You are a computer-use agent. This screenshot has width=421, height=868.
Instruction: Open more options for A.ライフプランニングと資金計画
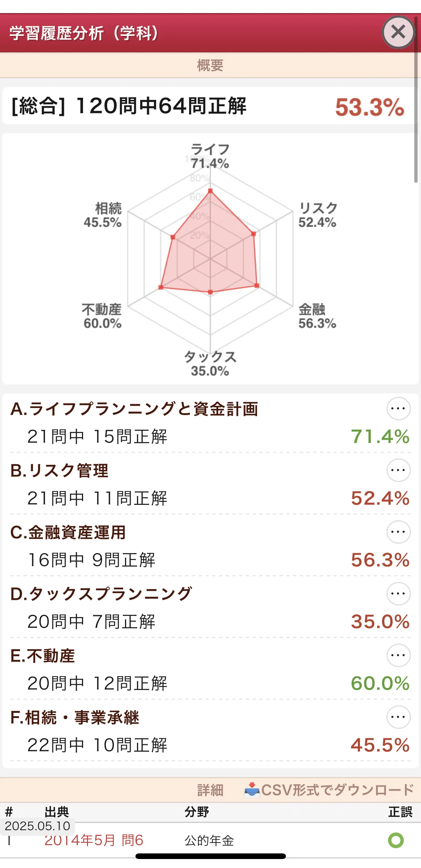pos(398,408)
